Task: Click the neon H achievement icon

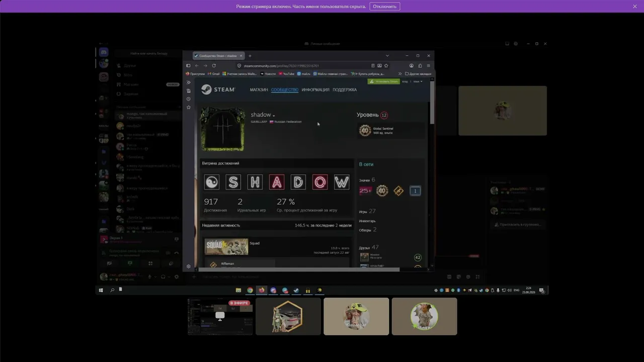Action: click(255, 182)
